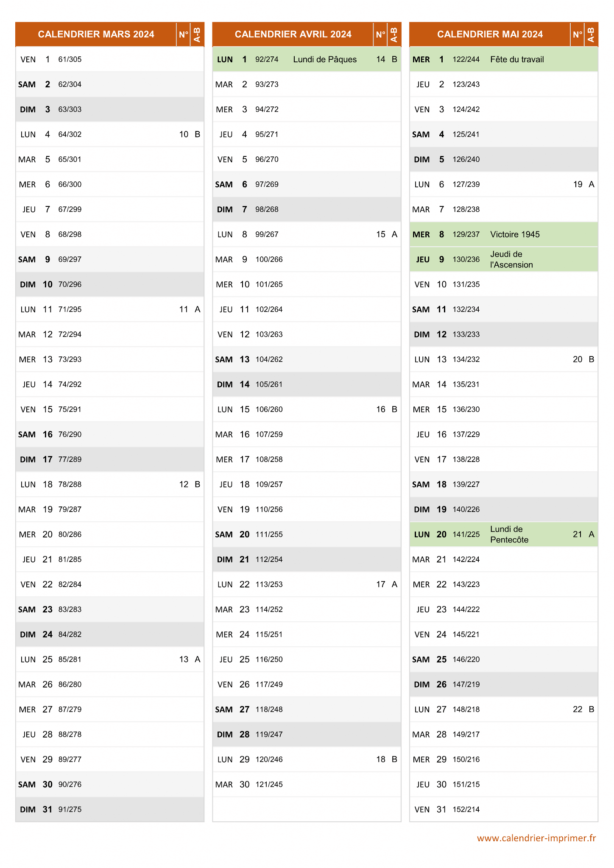The image size is (614, 868).
Task: Click day count 100/266 on April 9
Action: 269,259
